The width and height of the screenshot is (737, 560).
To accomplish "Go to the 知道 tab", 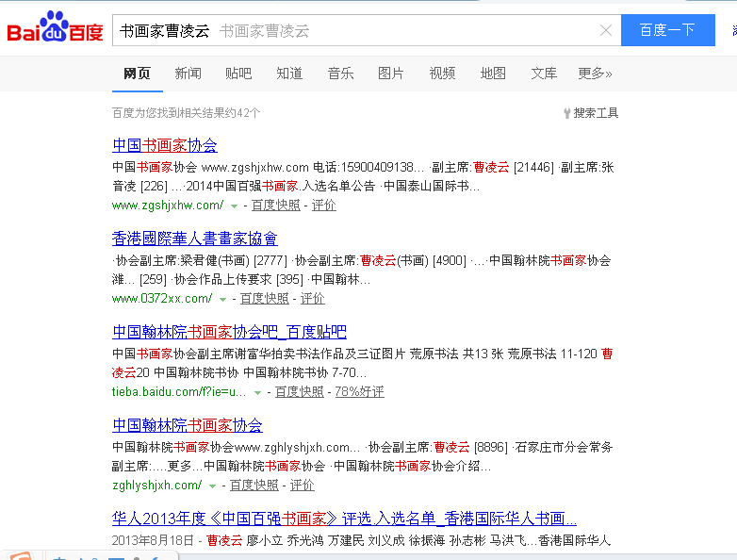I will (x=289, y=74).
